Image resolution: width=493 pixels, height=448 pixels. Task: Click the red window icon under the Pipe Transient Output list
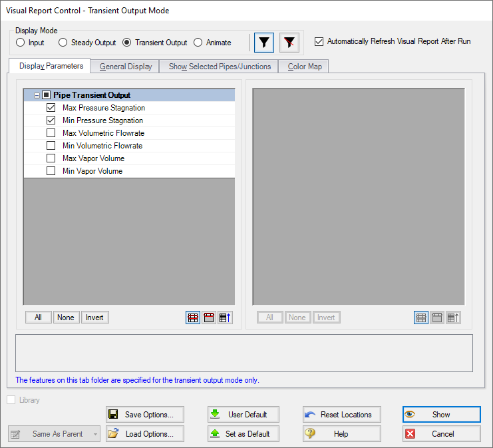pos(209,318)
